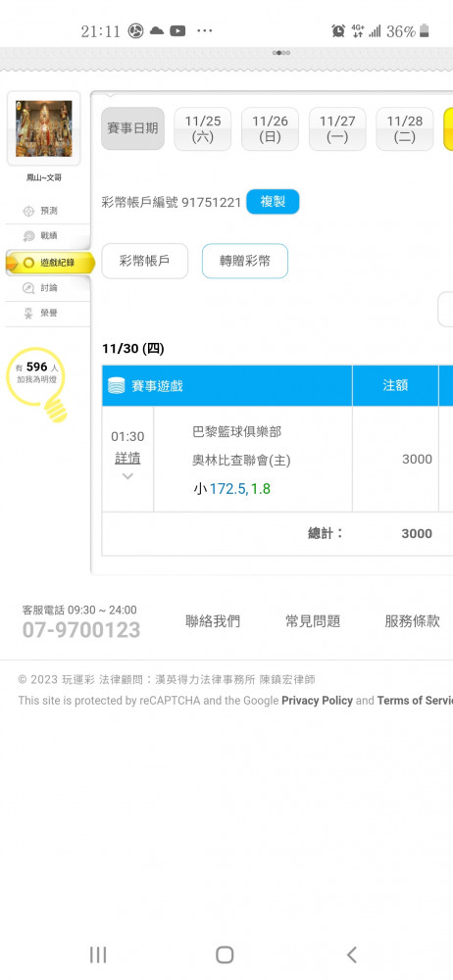The height and width of the screenshot is (980, 453).
Task: Expand the 詳情 details chevron
Action: point(127,476)
